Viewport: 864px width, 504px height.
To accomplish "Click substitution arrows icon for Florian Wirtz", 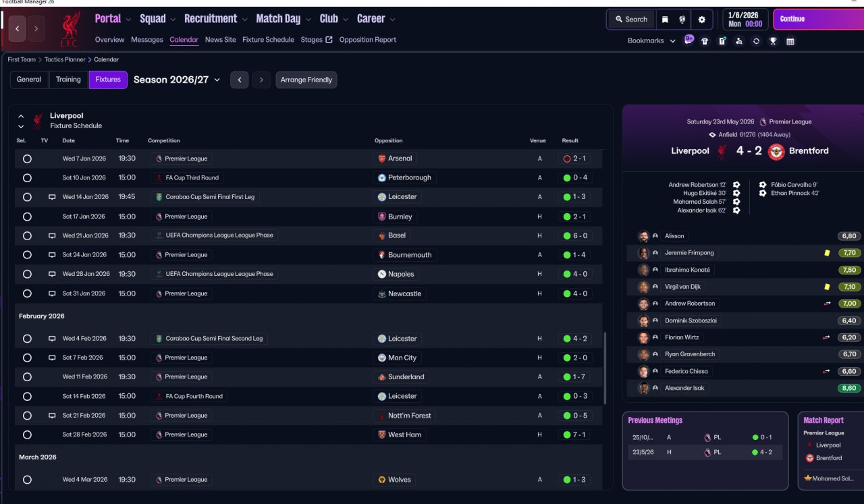I will (827, 337).
